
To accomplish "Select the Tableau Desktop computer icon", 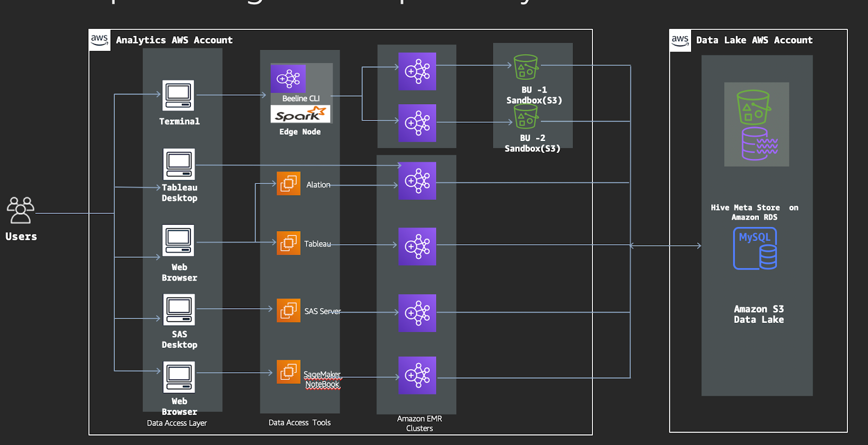I will (x=179, y=164).
